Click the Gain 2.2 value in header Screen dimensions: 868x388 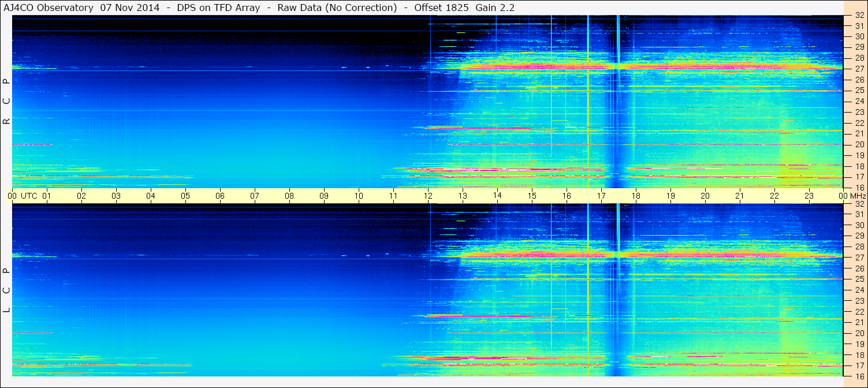(x=495, y=8)
